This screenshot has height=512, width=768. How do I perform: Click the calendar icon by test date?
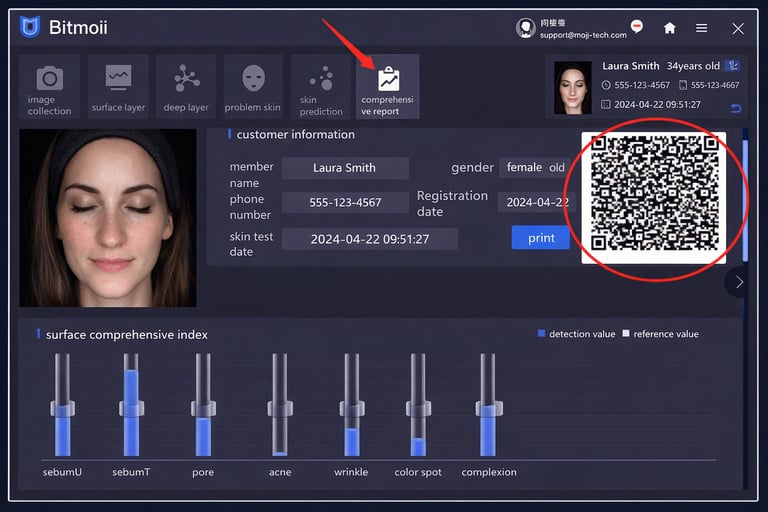click(606, 104)
